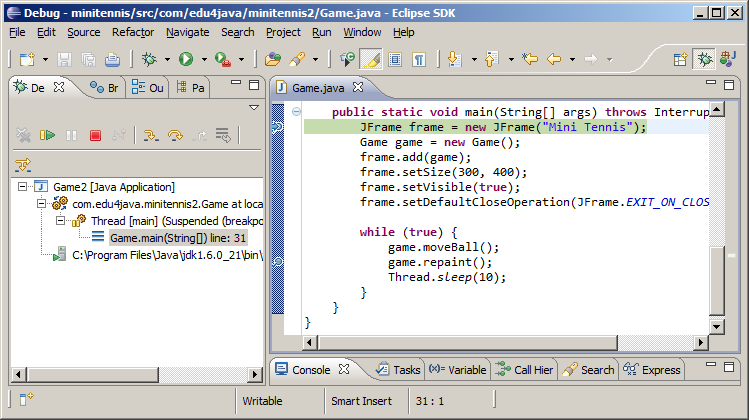
Task: Click the External Tools run icon
Action: (223, 59)
